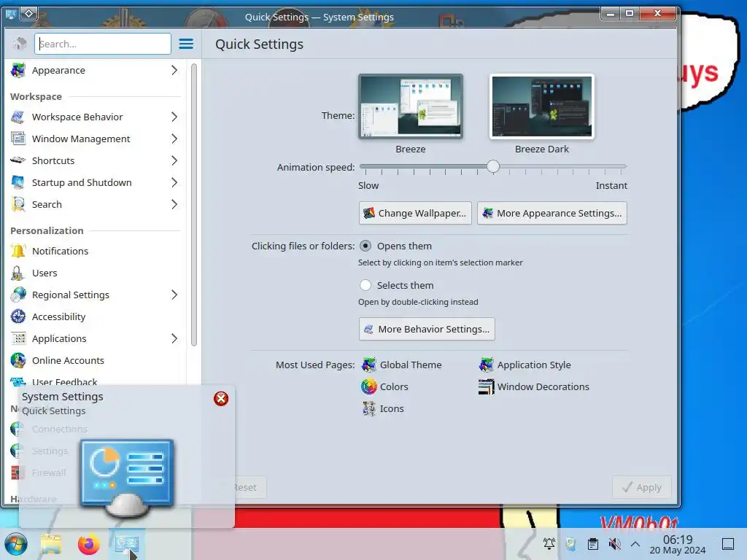Click the 'Users' sidebar label
747x560 pixels.
[x=44, y=273]
